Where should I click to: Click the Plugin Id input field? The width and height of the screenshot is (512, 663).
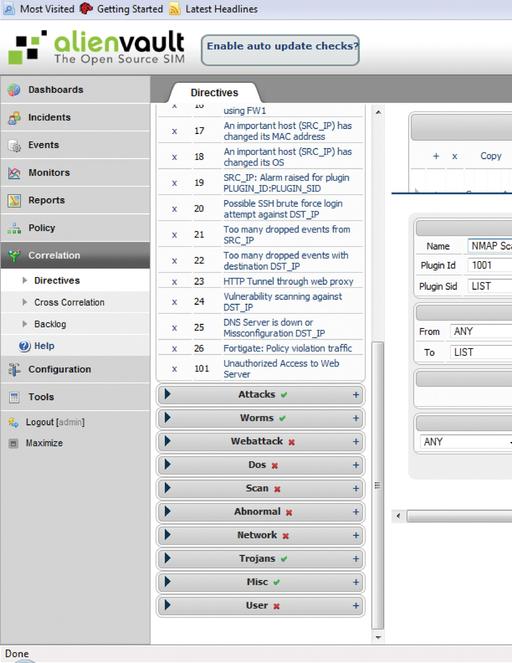489,266
